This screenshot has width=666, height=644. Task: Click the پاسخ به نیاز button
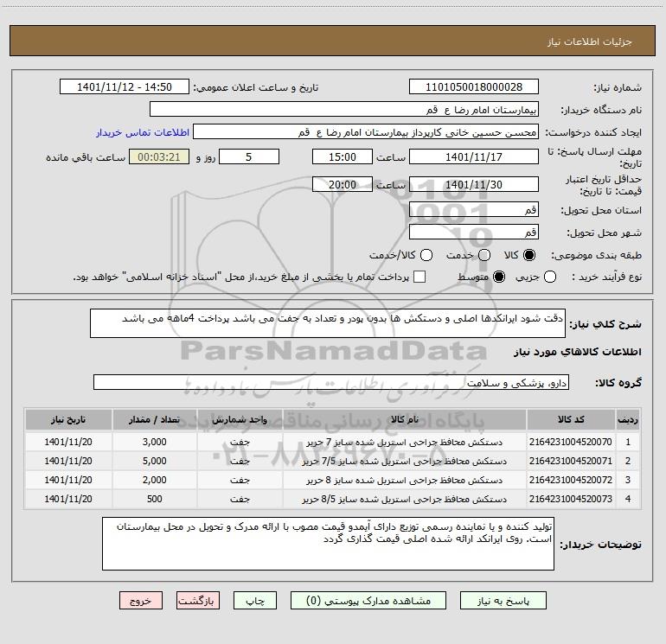pyautogui.click(x=503, y=601)
